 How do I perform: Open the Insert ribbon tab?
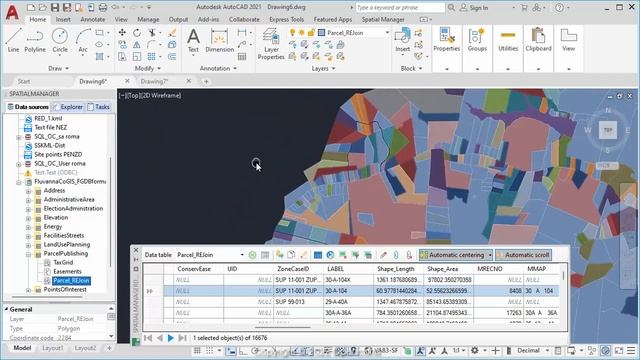(63, 19)
